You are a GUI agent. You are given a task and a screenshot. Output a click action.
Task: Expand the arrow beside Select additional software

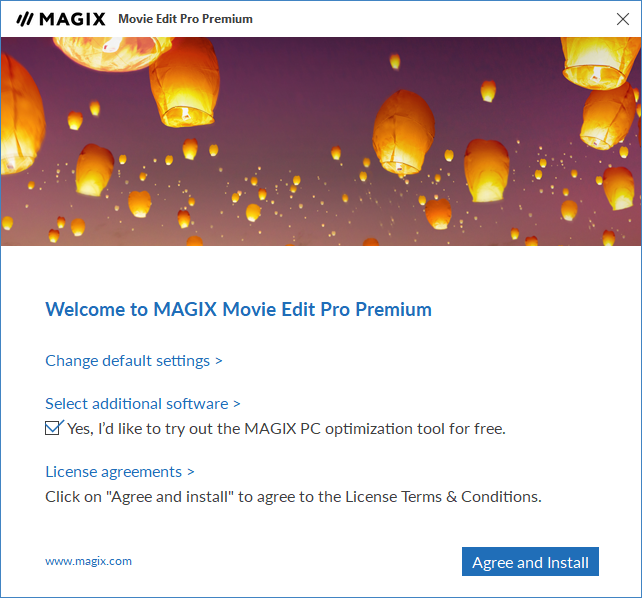pos(237,404)
